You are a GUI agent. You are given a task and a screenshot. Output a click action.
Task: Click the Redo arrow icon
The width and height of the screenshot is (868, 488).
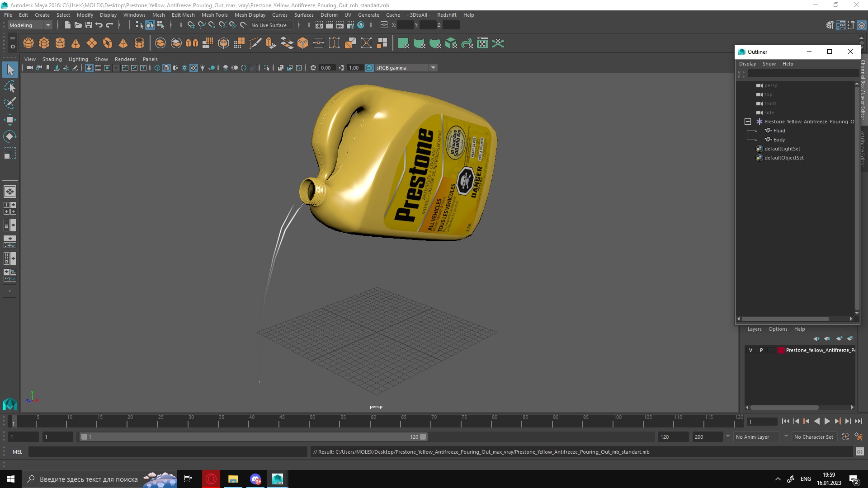coord(109,25)
